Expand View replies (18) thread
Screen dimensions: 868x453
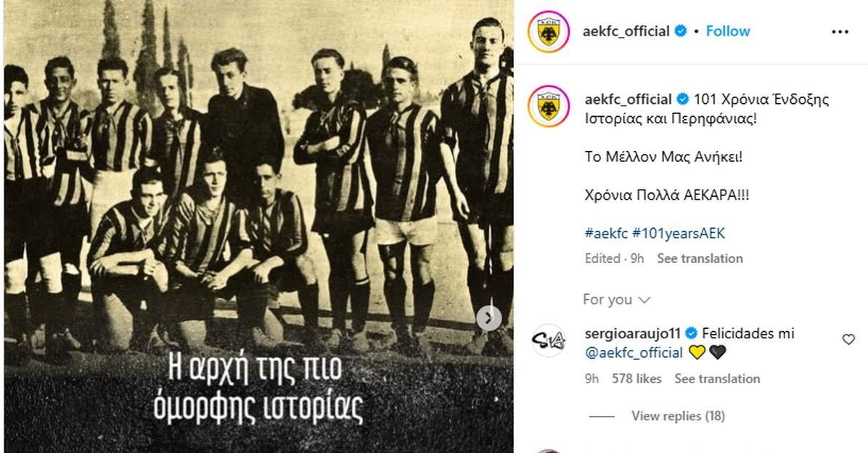pos(678,416)
